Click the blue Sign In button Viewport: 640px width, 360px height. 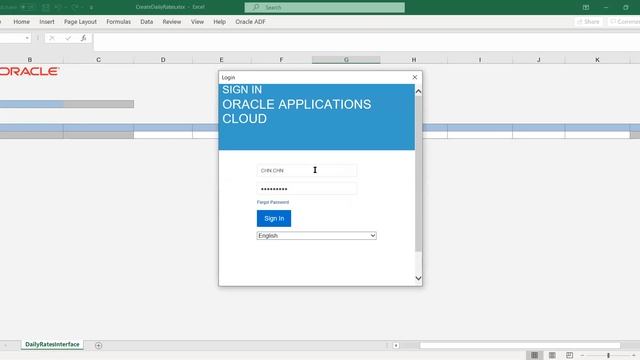274,218
